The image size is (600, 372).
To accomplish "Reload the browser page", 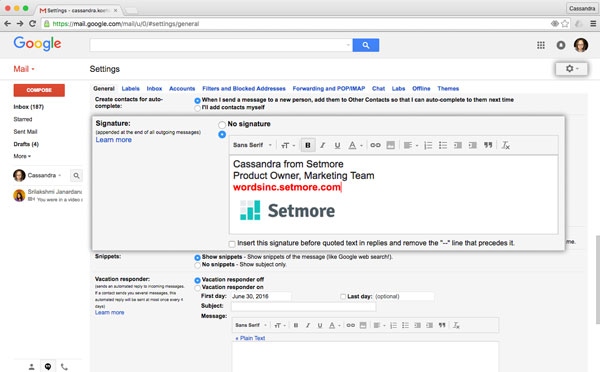I will 33,24.
